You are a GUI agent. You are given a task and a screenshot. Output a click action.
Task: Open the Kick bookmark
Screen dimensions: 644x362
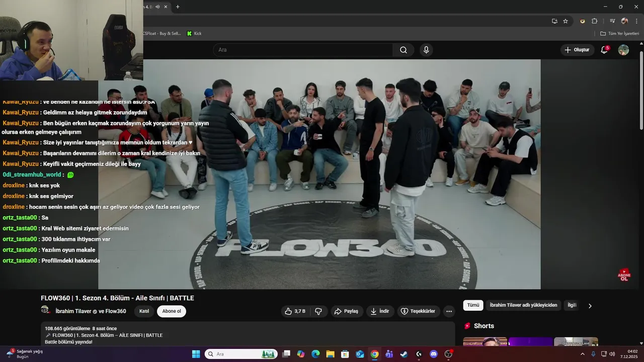tap(194, 33)
